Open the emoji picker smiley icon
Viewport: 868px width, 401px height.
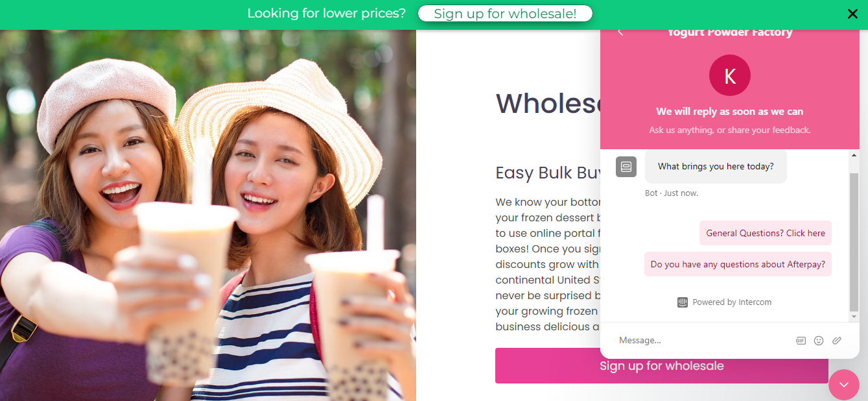coord(819,341)
